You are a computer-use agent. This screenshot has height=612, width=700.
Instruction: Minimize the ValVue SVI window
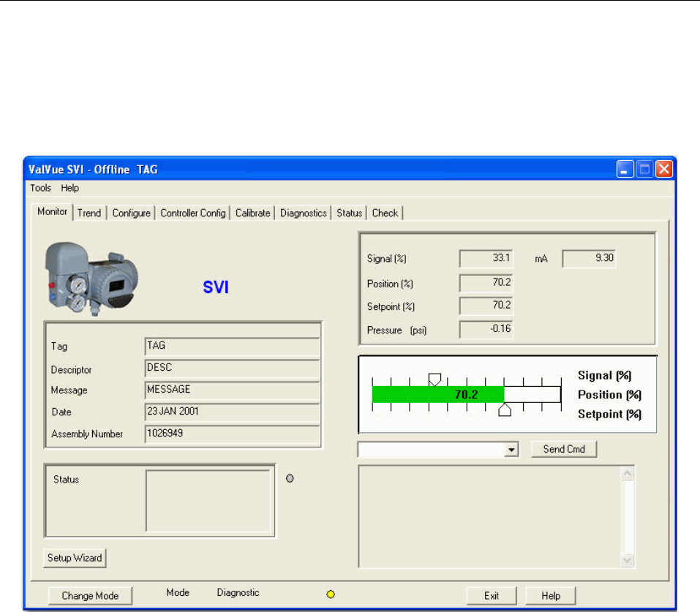625,170
